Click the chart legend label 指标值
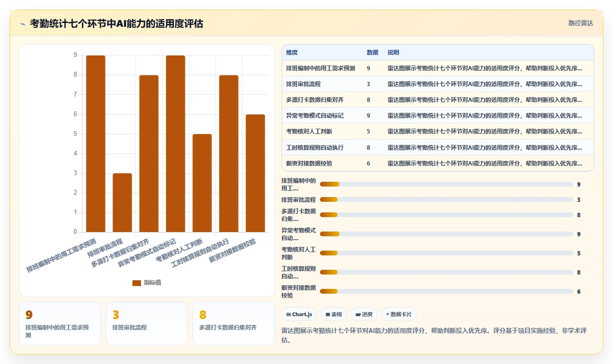This screenshot has width=613, height=364. (152, 283)
